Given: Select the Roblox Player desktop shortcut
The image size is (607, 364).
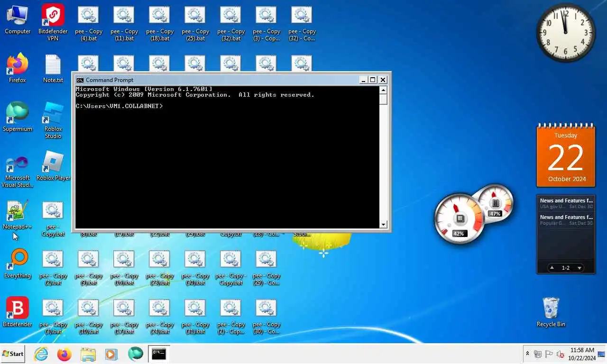Looking at the screenshot, I should [x=53, y=166].
